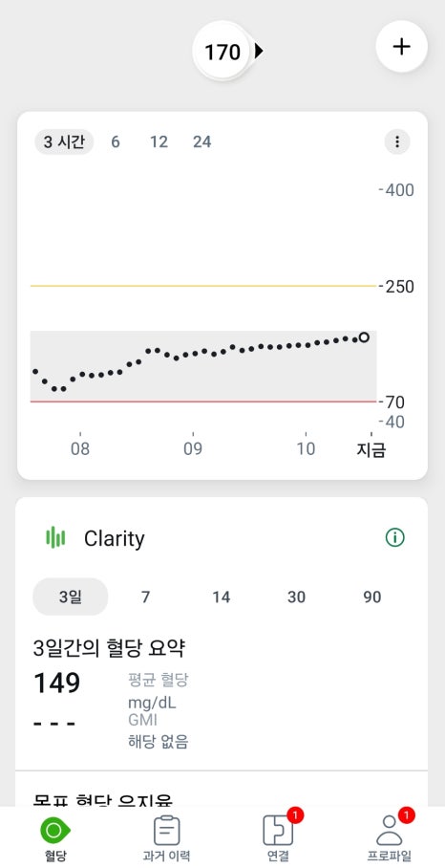The width and height of the screenshot is (445, 868).
Task: Select the 7 day Clarity period
Action: coord(145,597)
